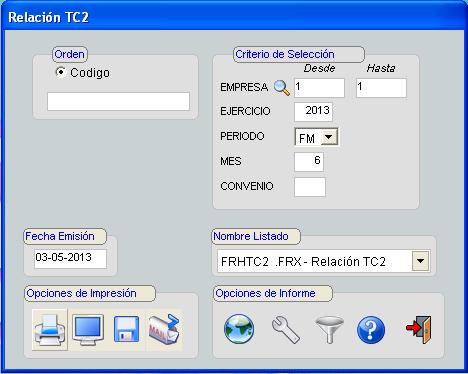Select the screen preview monitor icon
Image resolution: width=468 pixels, height=374 pixels.
click(x=88, y=330)
